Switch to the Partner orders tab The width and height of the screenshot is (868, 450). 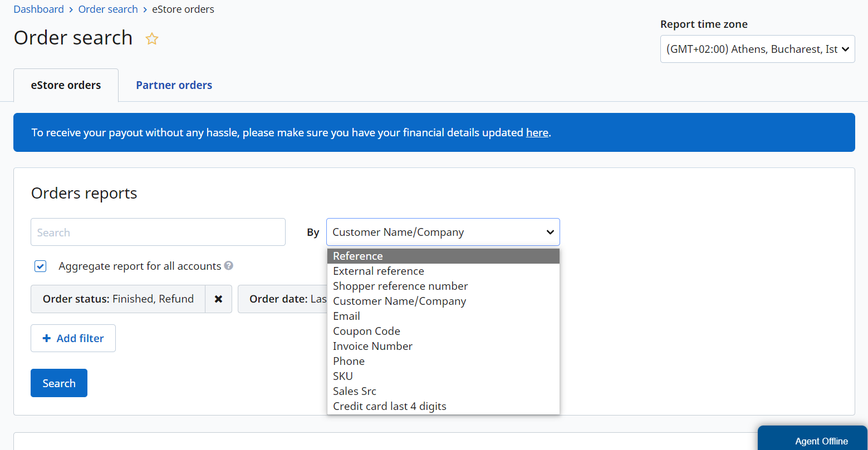click(174, 85)
